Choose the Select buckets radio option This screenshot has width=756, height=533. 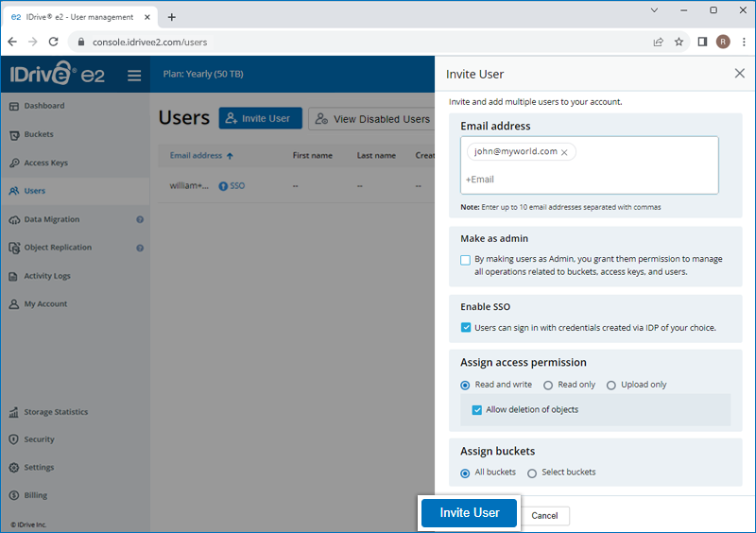coord(532,473)
